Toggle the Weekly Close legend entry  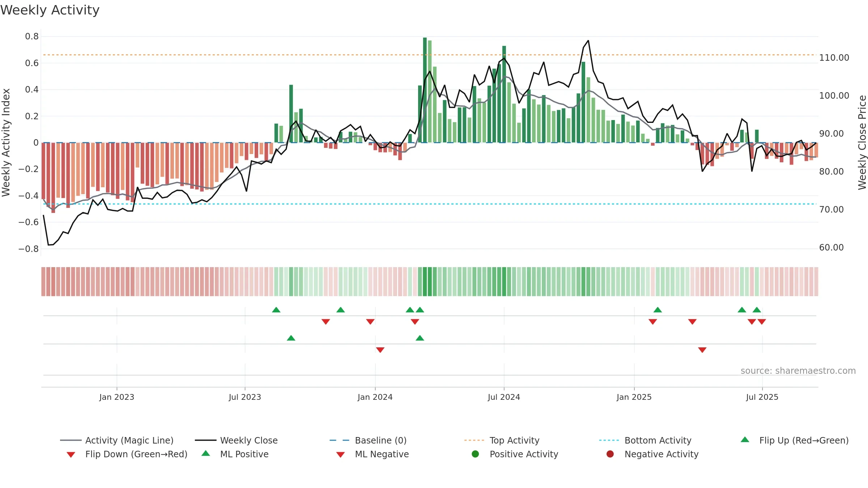click(236, 440)
